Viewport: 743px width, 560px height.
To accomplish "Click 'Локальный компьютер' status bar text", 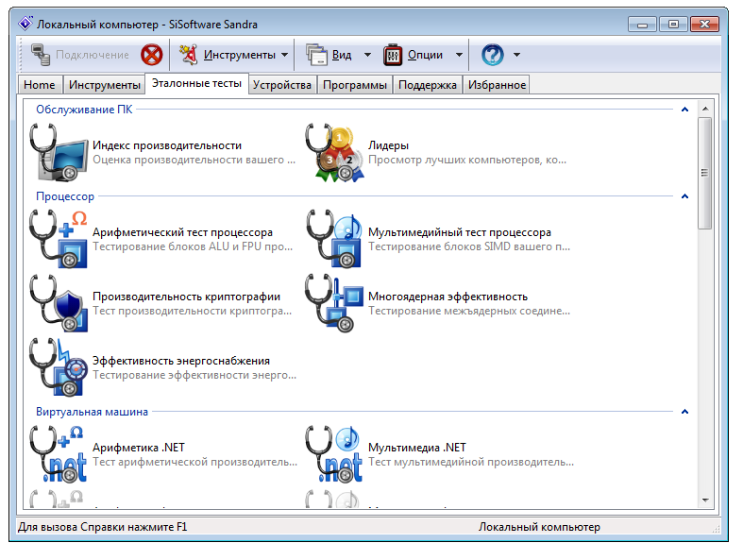I will coord(539,527).
